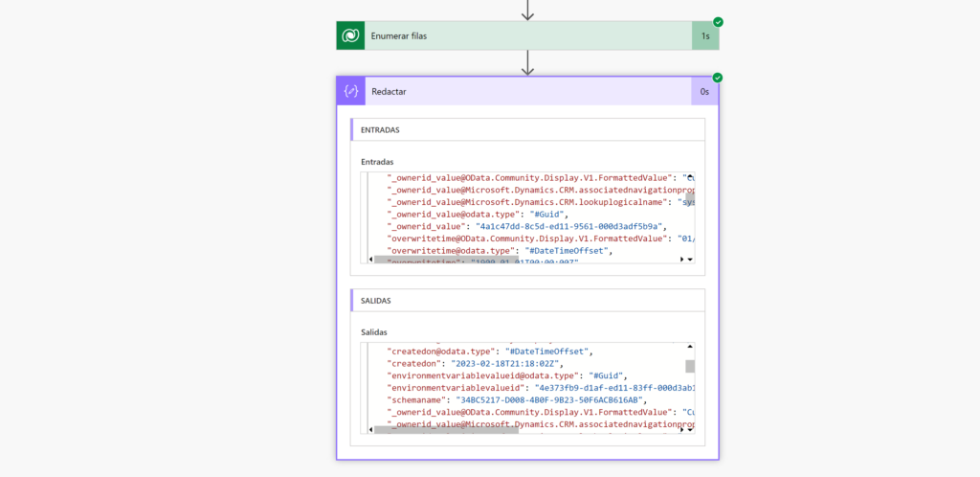Click the Salidas horizontal scrollbar thumb
980x477 pixels.
click(446, 429)
